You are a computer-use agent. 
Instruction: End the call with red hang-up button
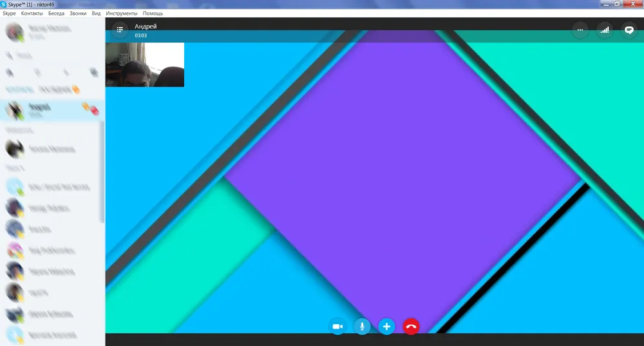pos(411,327)
